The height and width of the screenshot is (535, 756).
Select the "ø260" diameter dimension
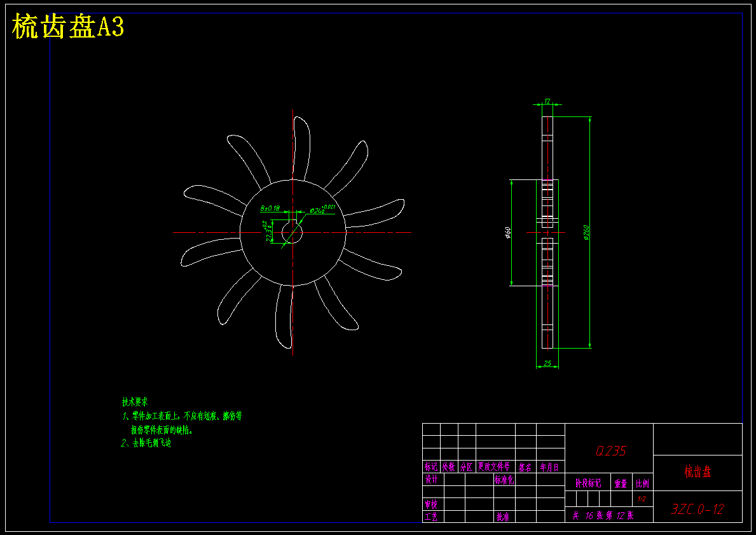click(587, 232)
